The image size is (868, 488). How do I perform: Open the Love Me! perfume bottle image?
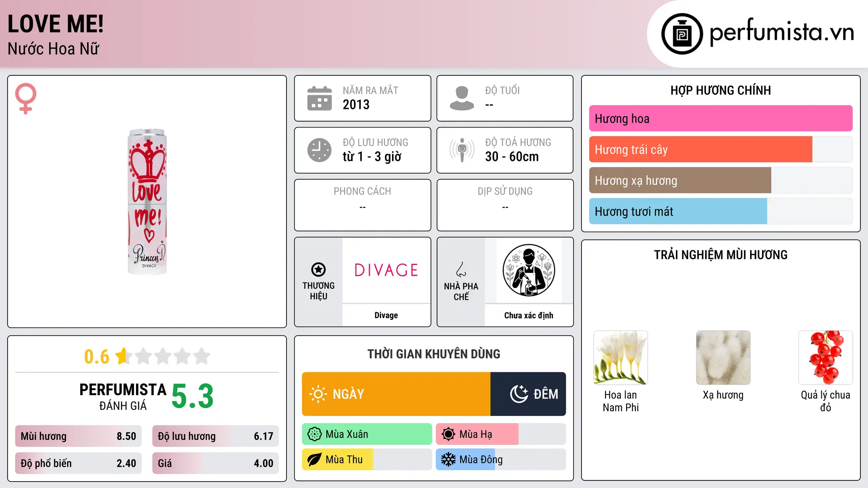click(147, 202)
